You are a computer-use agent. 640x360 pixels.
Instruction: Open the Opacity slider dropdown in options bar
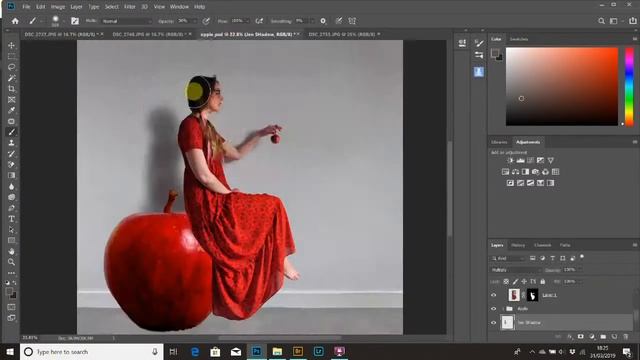[194, 21]
